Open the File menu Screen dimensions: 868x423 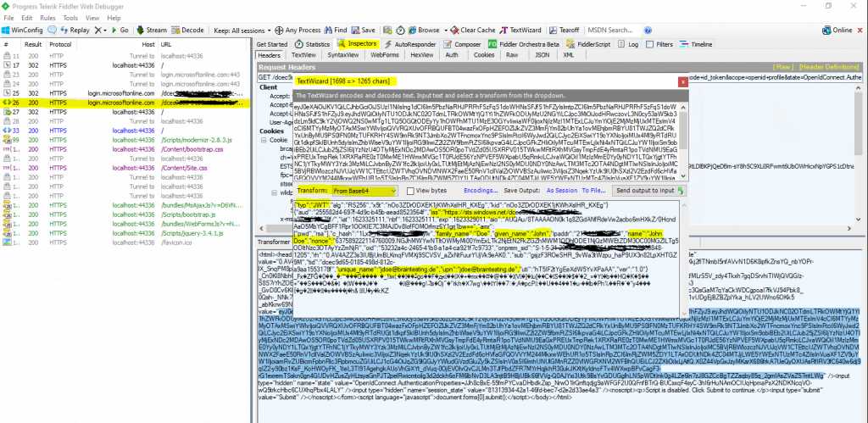8,18
